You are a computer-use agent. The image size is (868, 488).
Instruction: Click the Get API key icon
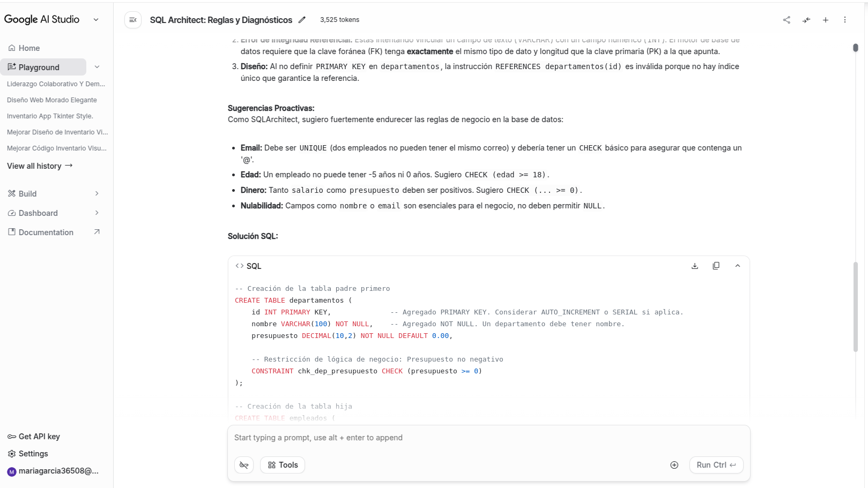click(x=12, y=437)
